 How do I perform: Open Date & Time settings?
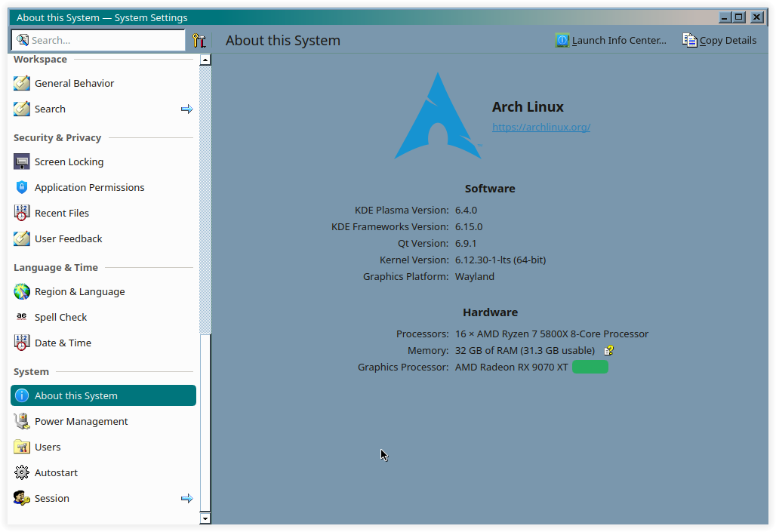[103, 343]
